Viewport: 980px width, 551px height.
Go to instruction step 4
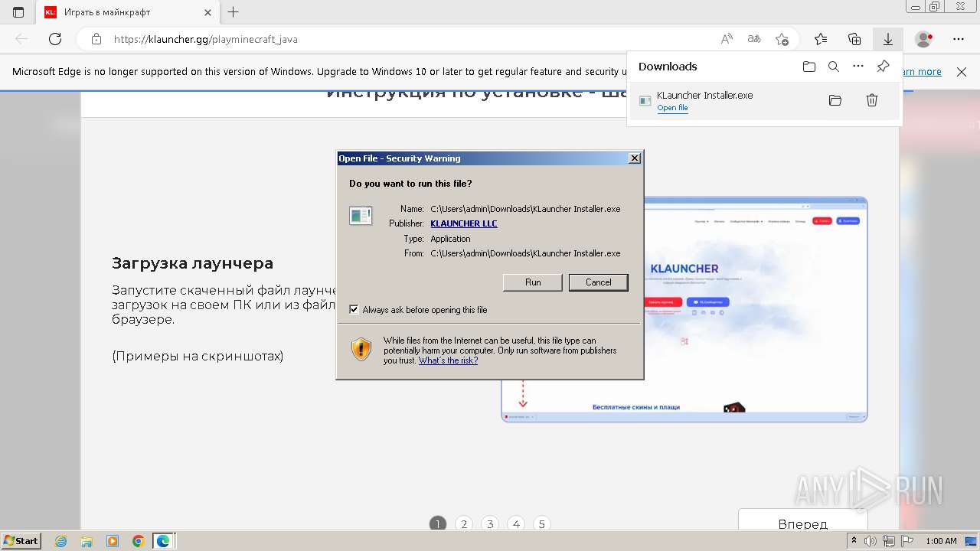click(516, 524)
